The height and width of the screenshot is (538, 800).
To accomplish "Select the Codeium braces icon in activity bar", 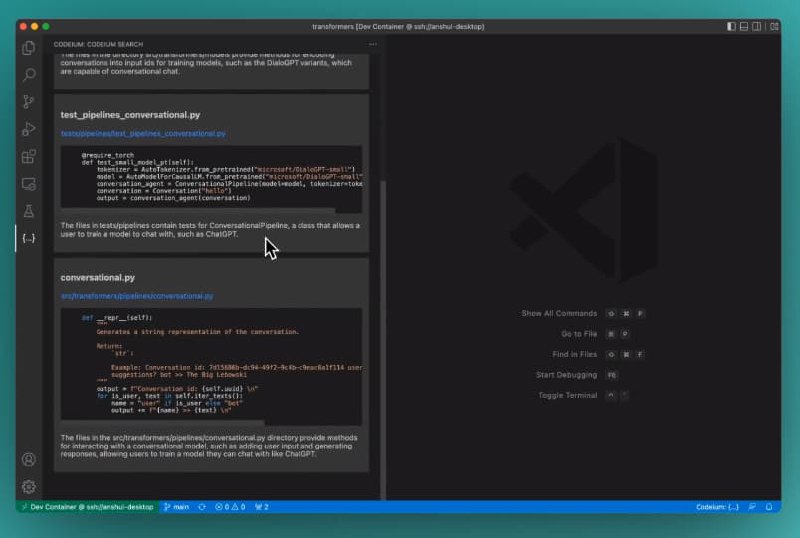I will point(29,238).
